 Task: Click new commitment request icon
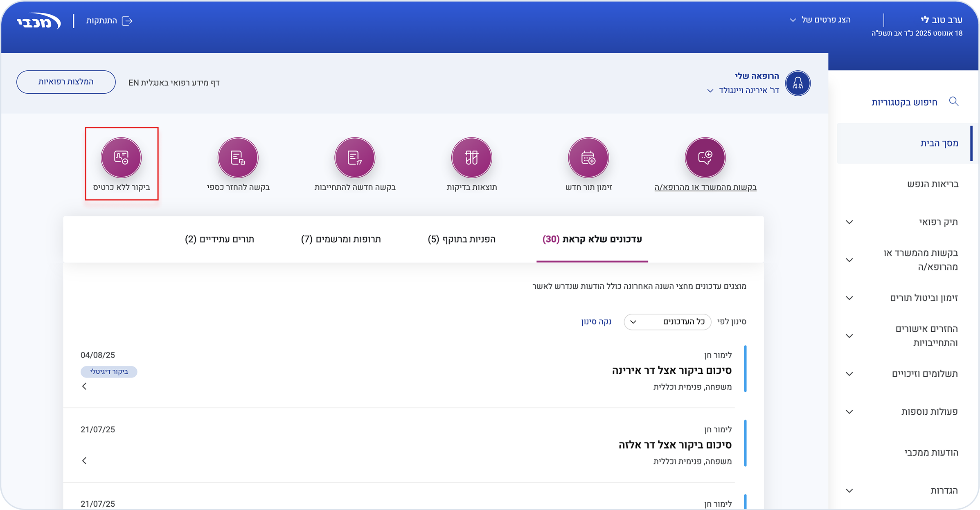click(355, 157)
